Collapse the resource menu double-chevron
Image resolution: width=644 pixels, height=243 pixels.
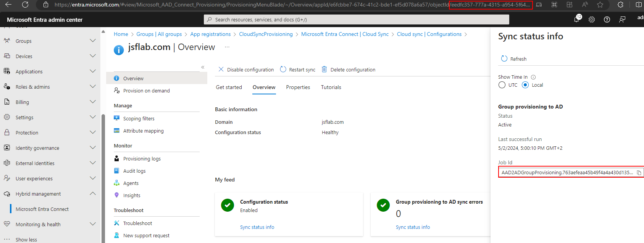coord(203,67)
